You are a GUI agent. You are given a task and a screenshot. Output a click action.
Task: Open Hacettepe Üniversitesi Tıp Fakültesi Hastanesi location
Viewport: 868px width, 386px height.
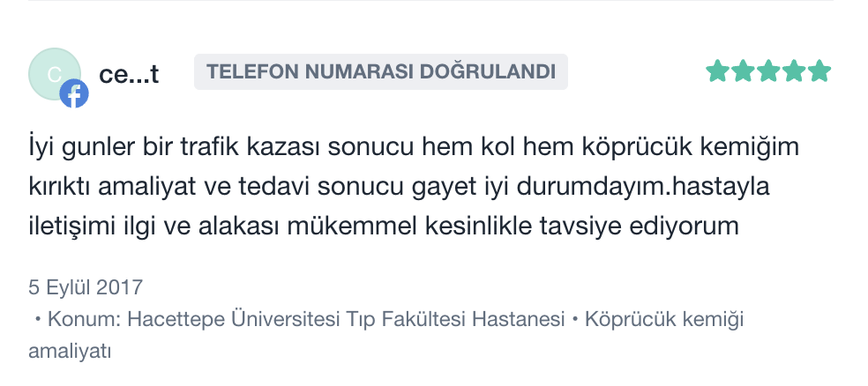[x=346, y=319]
